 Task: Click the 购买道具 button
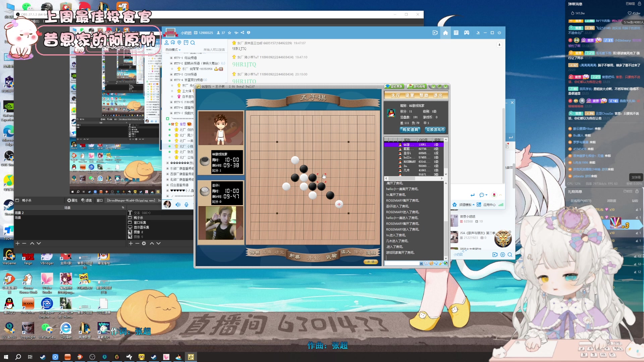[x=410, y=130]
